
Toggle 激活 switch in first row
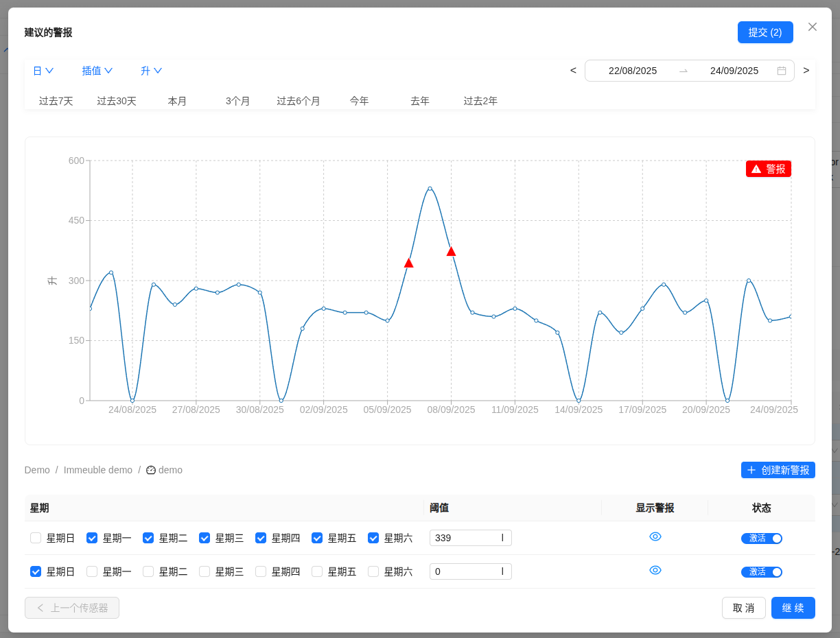tap(761, 539)
